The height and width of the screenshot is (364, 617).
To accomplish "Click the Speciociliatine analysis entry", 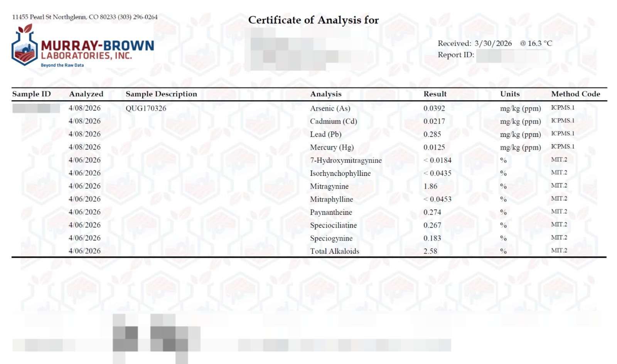I will (x=333, y=225).
